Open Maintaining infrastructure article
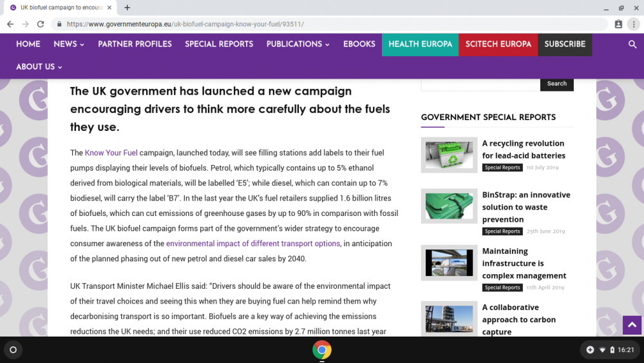This screenshot has height=363, width=644. [x=524, y=264]
